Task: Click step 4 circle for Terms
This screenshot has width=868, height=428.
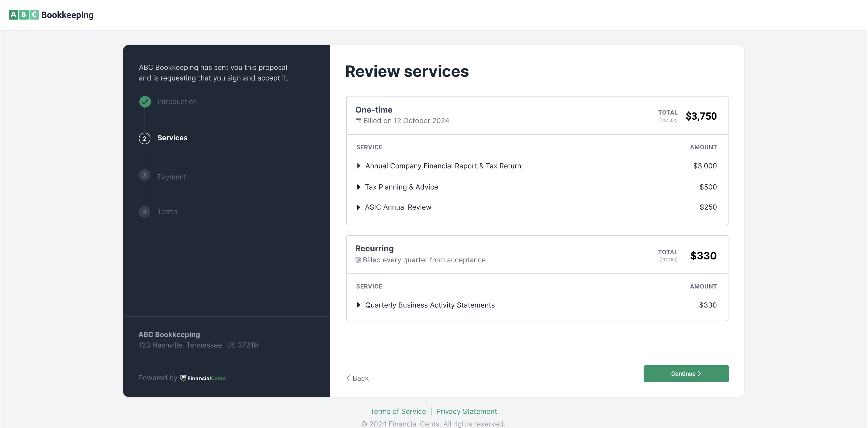Action: [x=145, y=212]
